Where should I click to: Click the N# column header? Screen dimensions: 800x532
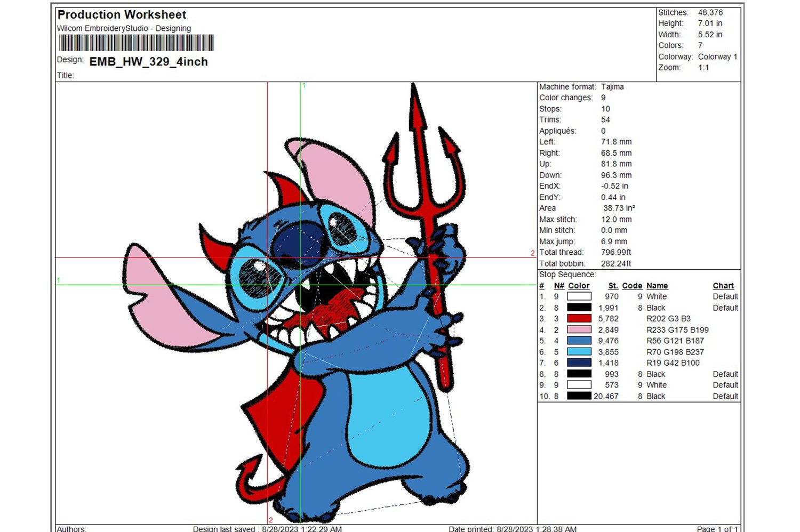(559, 286)
